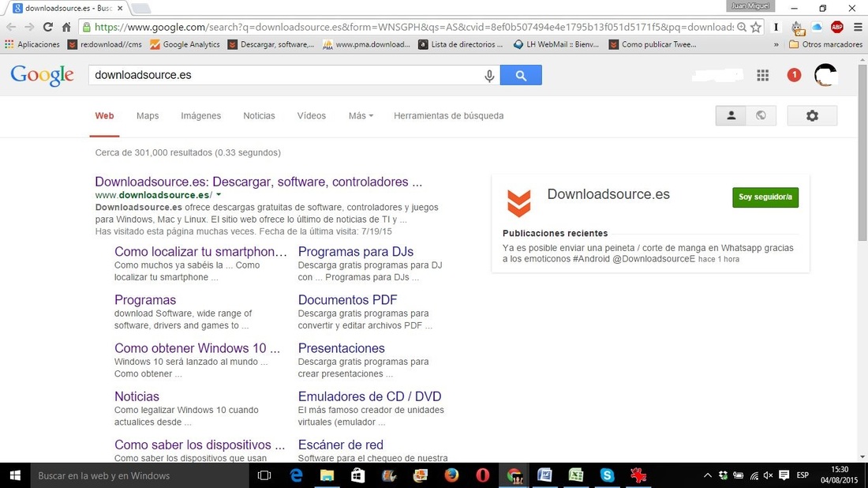Switch to the Vídeos tab
Screen dimensions: 868x488
pos(311,116)
